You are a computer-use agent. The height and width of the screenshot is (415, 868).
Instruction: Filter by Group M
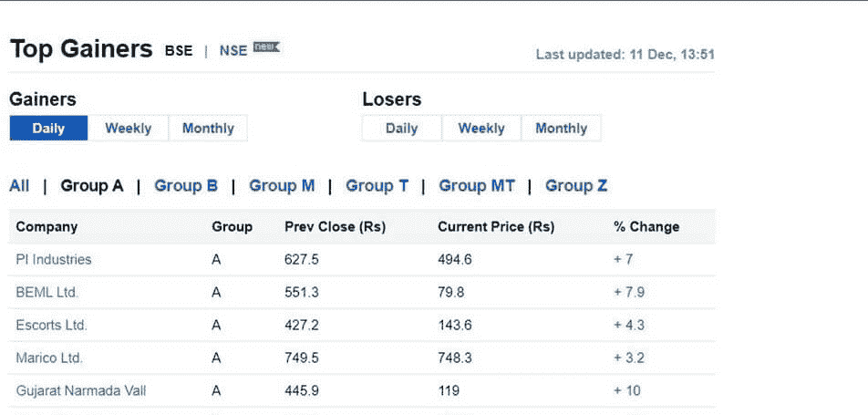282,186
